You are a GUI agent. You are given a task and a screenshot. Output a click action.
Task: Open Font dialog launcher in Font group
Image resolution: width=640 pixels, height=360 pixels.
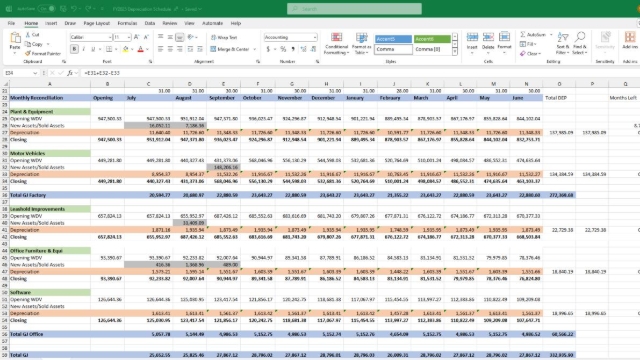pyautogui.click(x=150, y=62)
